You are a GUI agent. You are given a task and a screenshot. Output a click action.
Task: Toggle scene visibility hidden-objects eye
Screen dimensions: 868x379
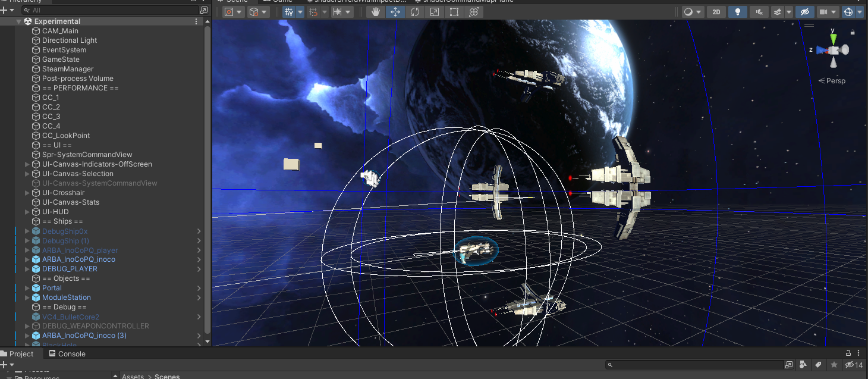point(805,12)
